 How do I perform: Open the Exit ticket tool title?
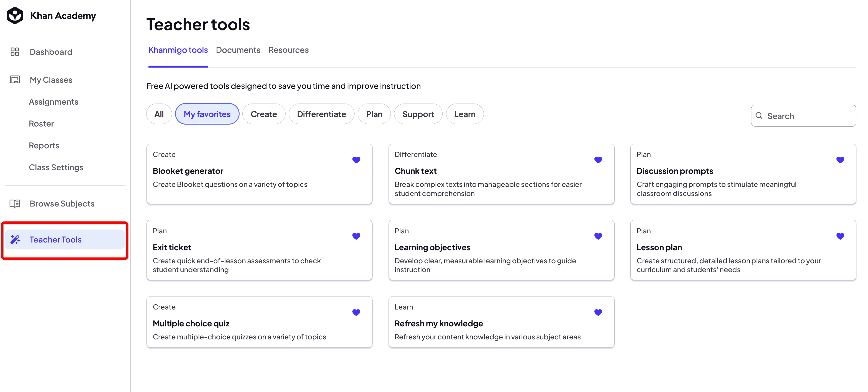point(172,247)
